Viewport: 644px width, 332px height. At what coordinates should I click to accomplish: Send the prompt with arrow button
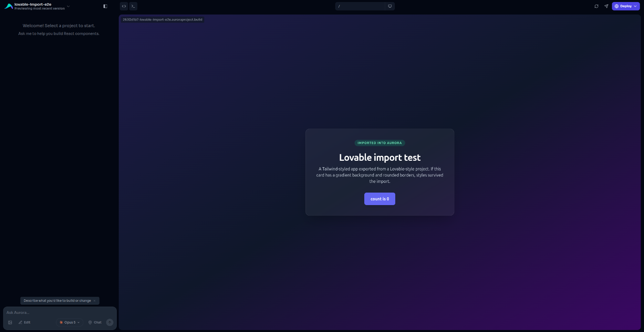[x=109, y=322]
